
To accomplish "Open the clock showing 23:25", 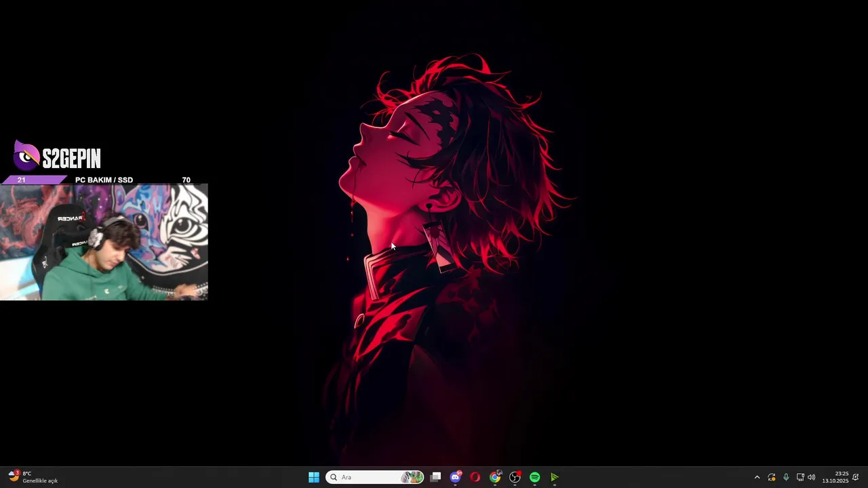I will (835, 477).
